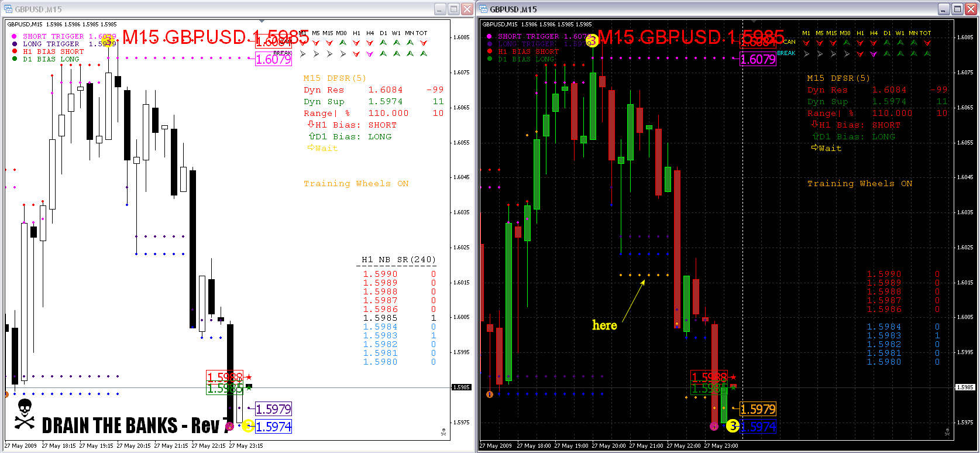The width and height of the screenshot is (980, 453).
Task: Click the Dyn Res 1.6084 value in white chart
Action: tap(386, 90)
